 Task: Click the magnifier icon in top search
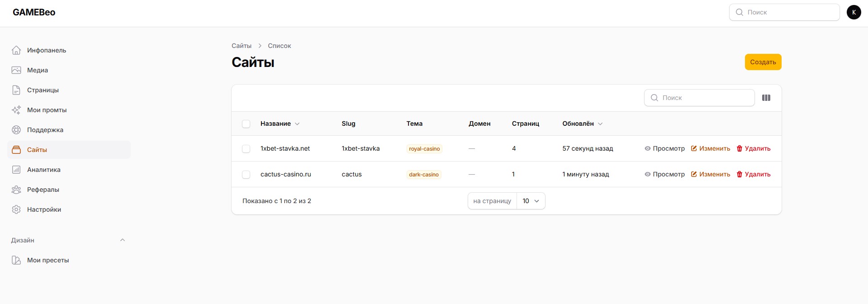740,12
